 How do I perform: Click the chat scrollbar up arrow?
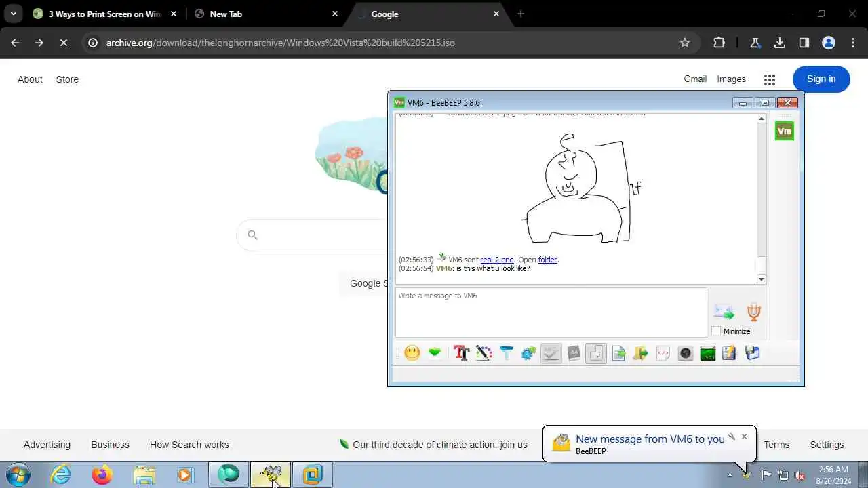tap(762, 119)
